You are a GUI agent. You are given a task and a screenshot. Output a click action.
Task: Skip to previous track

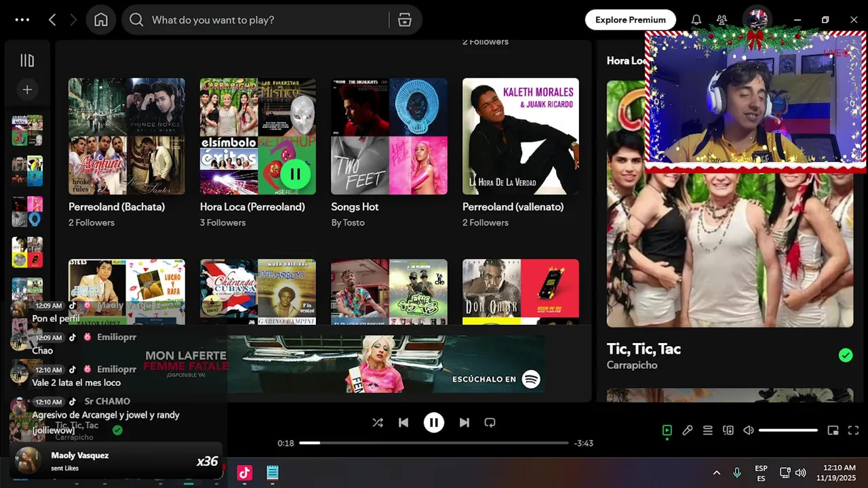click(x=403, y=422)
